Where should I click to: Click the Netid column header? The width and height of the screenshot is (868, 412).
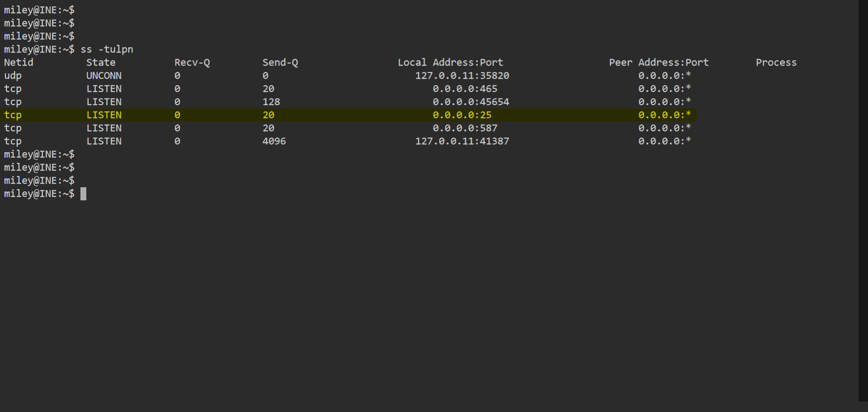[x=19, y=62]
